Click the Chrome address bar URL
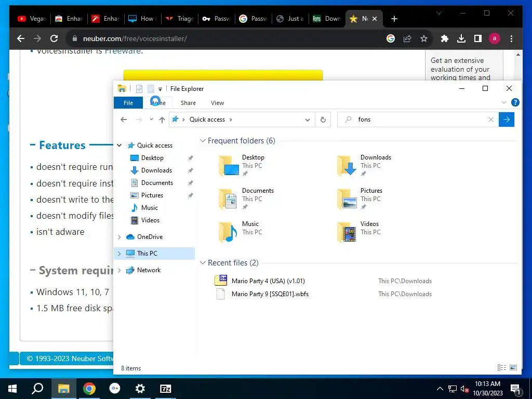Image resolution: width=532 pixels, height=399 pixels. (135, 38)
